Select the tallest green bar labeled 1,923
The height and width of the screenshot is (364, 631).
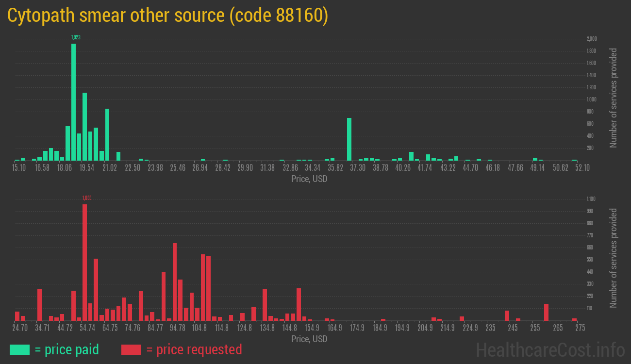pos(73,102)
